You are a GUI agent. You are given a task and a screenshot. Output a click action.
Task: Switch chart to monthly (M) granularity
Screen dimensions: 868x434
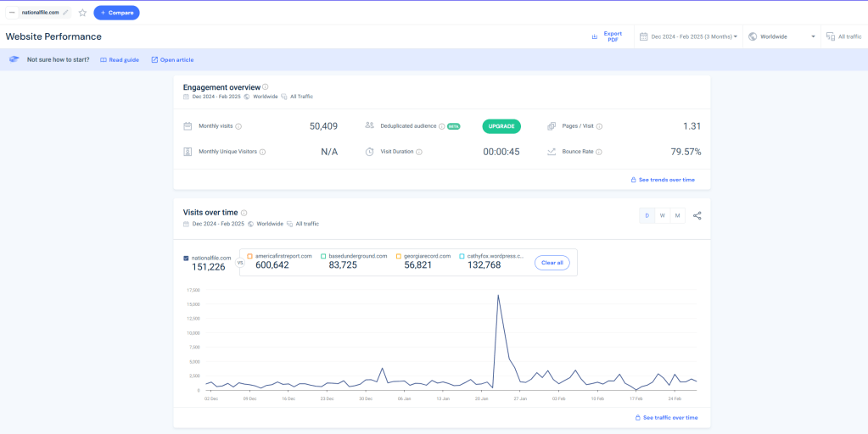coord(678,215)
